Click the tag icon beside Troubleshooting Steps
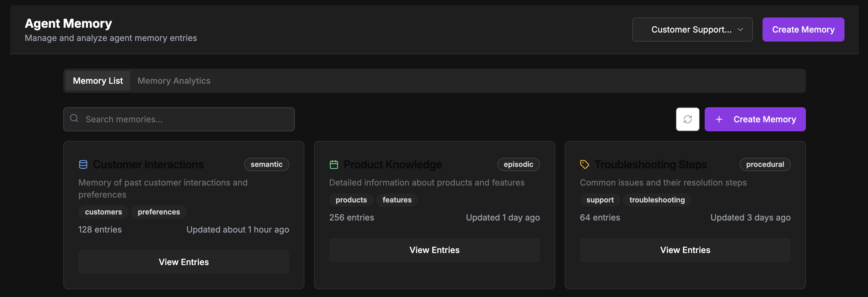Image resolution: width=868 pixels, height=297 pixels. (584, 164)
